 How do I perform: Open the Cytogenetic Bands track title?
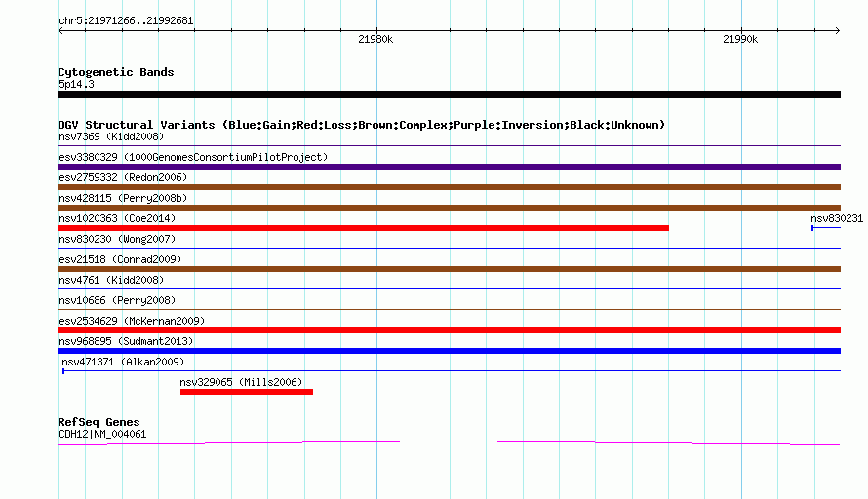116,72
